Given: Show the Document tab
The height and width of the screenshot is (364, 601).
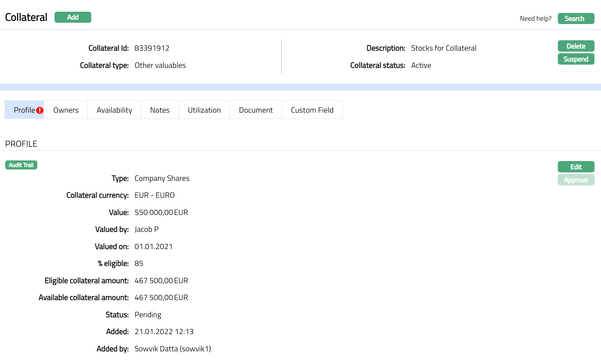Looking at the screenshot, I should pos(256,110).
